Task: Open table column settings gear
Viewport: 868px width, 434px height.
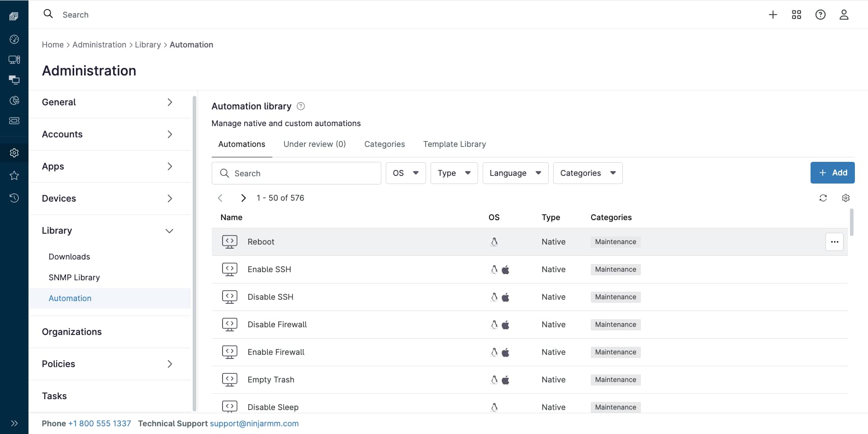Action: click(x=846, y=198)
